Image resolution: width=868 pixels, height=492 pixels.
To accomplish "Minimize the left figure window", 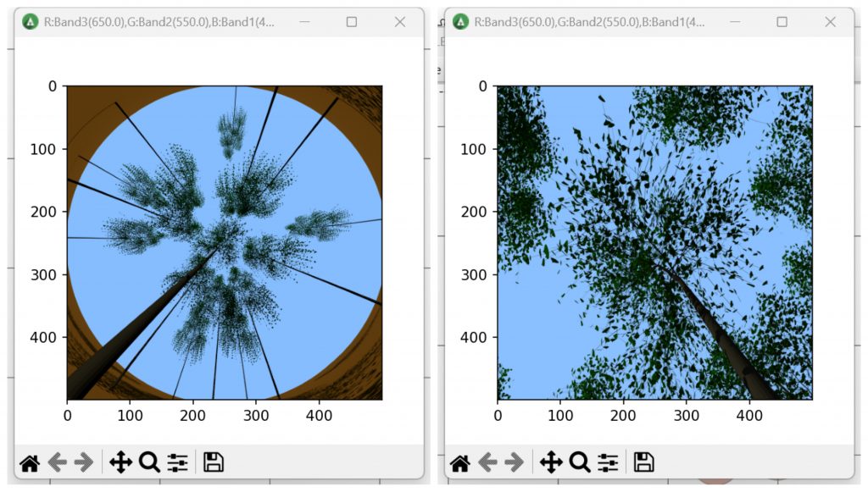I will 304,21.
